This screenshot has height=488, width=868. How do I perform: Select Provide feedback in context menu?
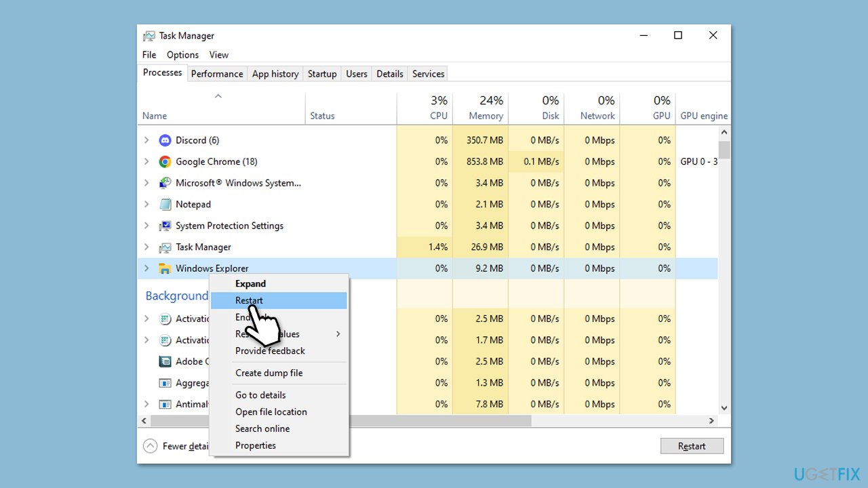tap(279, 350)
